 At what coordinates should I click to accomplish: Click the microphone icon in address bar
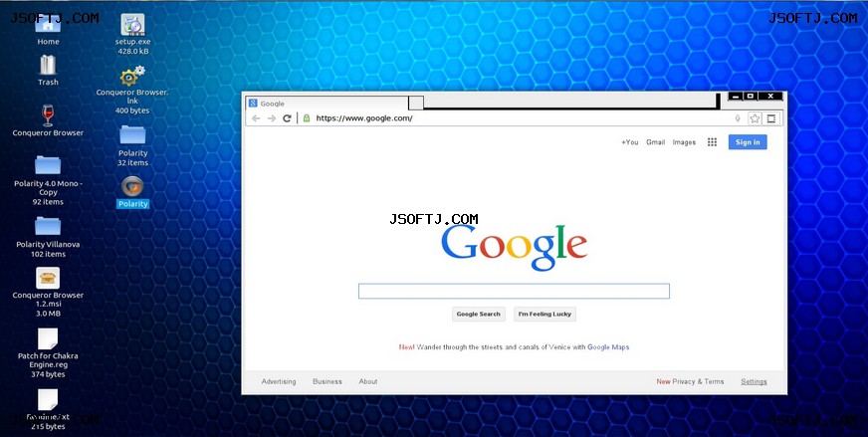tap(738, 118)
